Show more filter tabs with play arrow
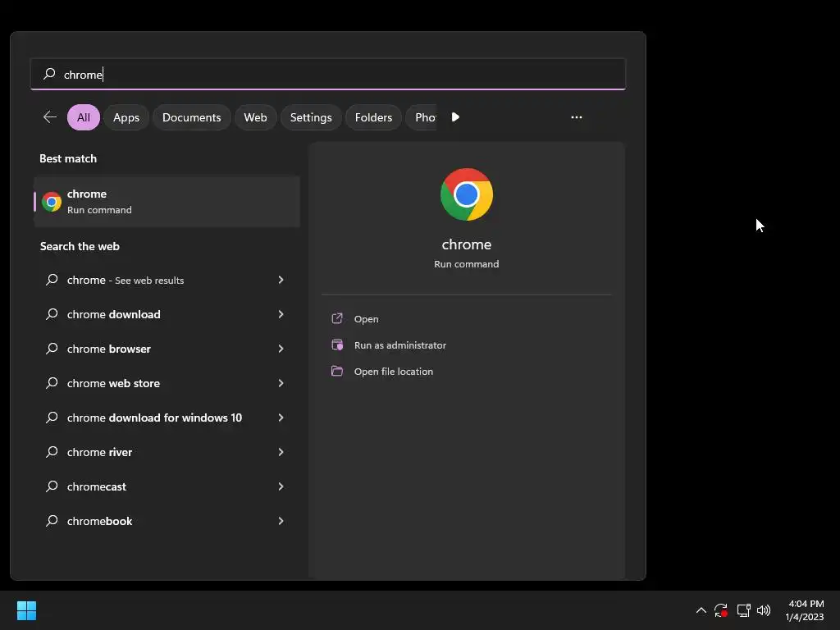 (455, 116)
